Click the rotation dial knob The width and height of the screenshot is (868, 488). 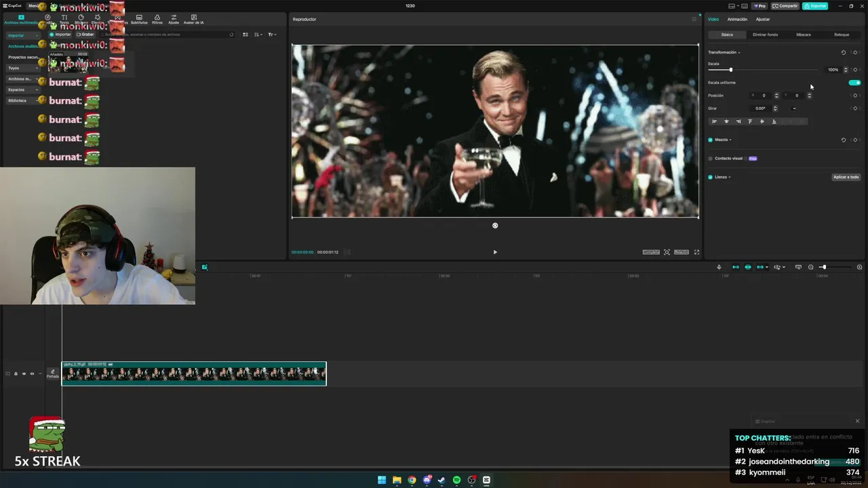pos(794,108)
